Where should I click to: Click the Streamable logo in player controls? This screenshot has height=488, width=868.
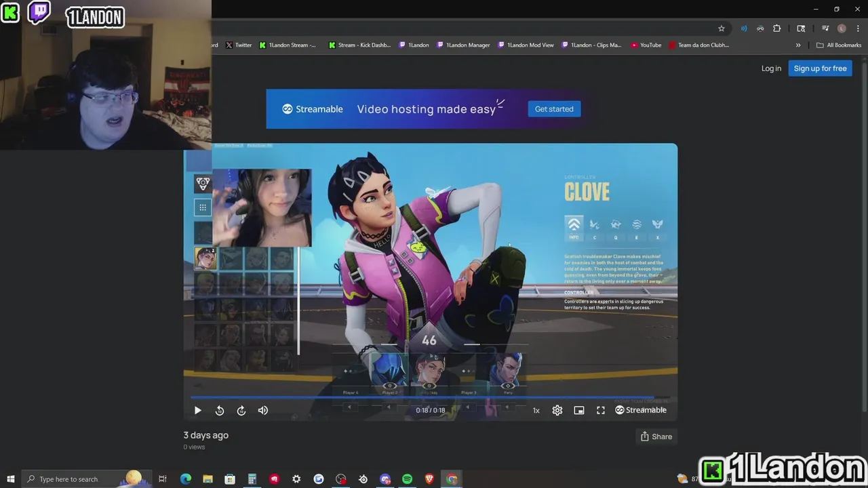pos(641,410)
